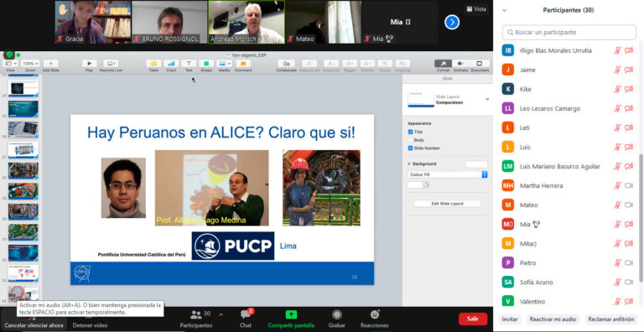Open the Participantes icon in toolbar
Screen dimensions: 644x332
(x=196, y=314)
